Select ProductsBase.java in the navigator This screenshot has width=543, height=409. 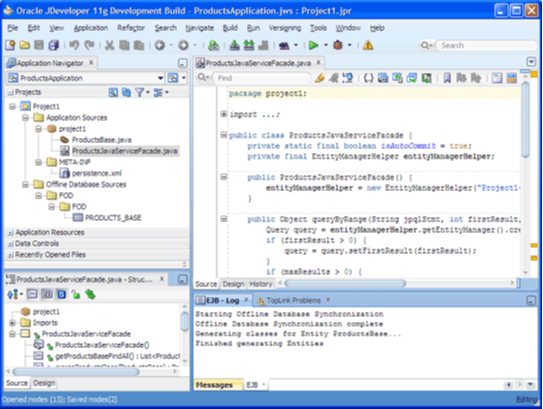(101, 140)
